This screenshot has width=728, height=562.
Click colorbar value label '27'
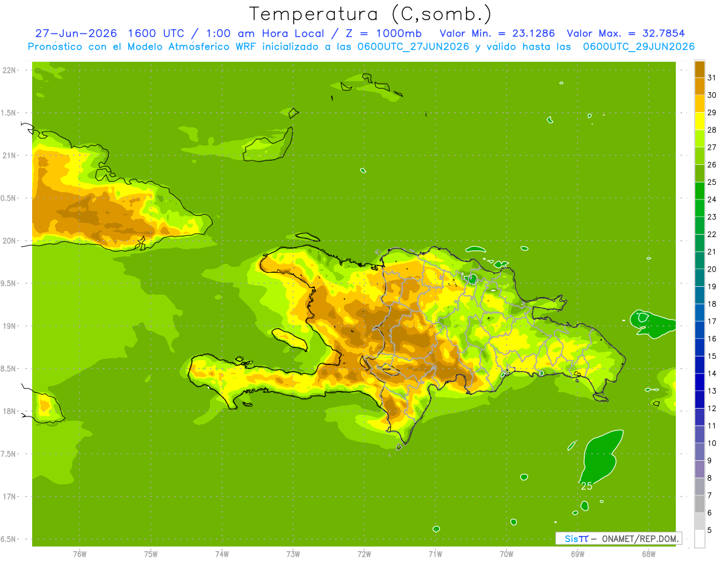click(712, 147)
